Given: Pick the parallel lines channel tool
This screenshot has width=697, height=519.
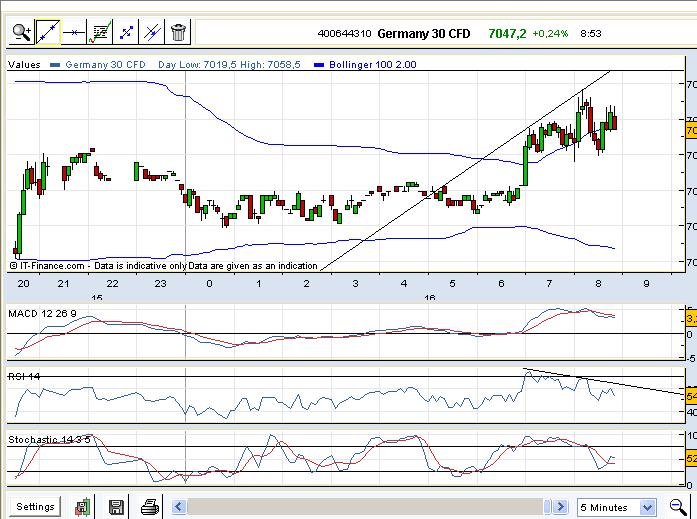Looking at the screenshot, I should [x=152, y=32].
